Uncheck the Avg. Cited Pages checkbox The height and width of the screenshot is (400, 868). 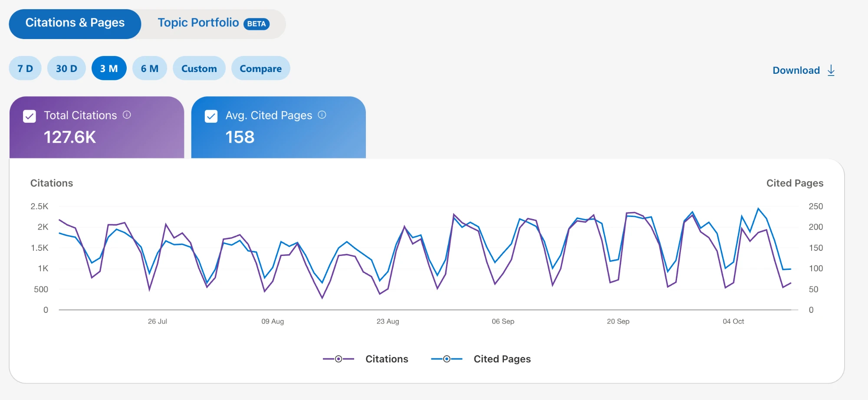coord(211,116)
